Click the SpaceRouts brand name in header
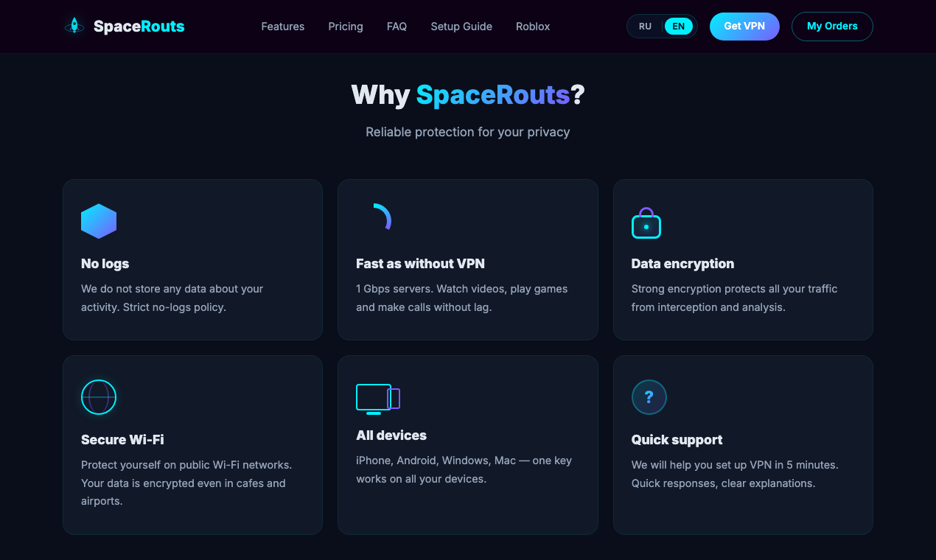Screen dimensions: 936x560 pyautogui.click(x=139, y=27)
